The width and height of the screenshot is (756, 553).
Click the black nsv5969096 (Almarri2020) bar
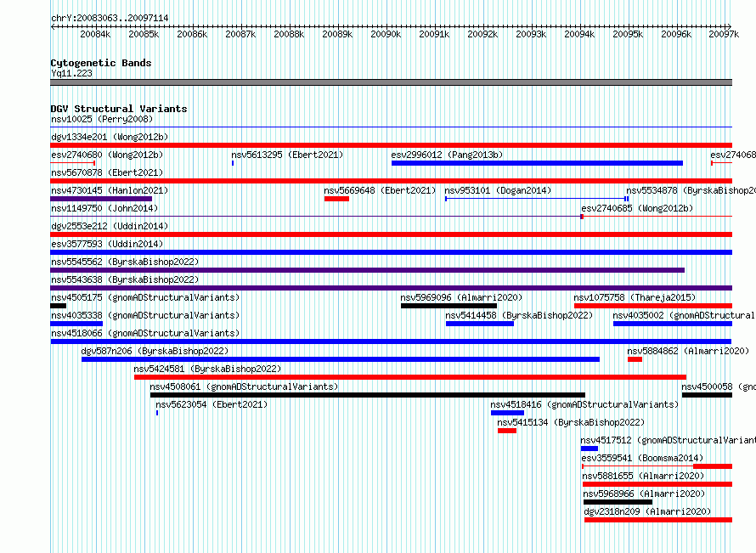449,306
